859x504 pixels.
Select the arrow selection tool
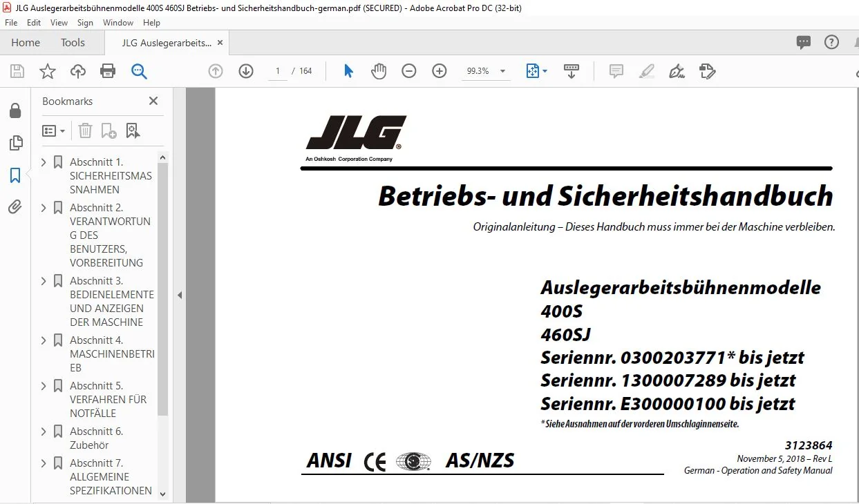click(x=349, y=71)
